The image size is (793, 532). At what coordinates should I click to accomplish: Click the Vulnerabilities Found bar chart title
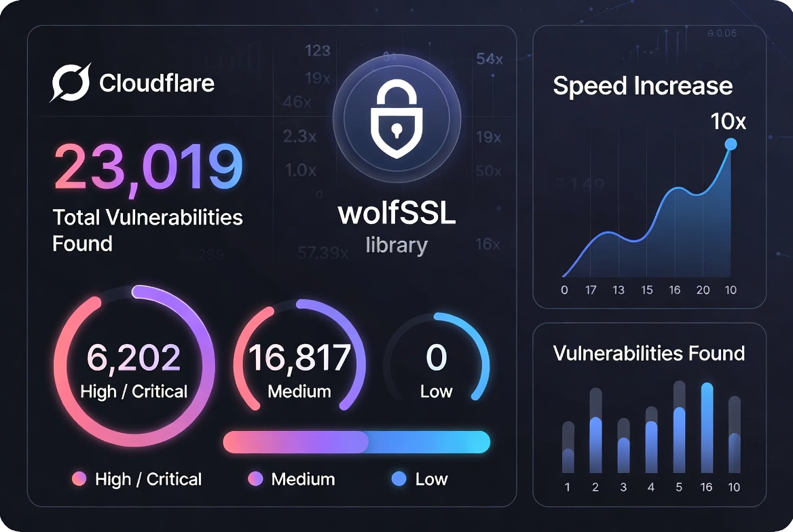pos(649,353)
